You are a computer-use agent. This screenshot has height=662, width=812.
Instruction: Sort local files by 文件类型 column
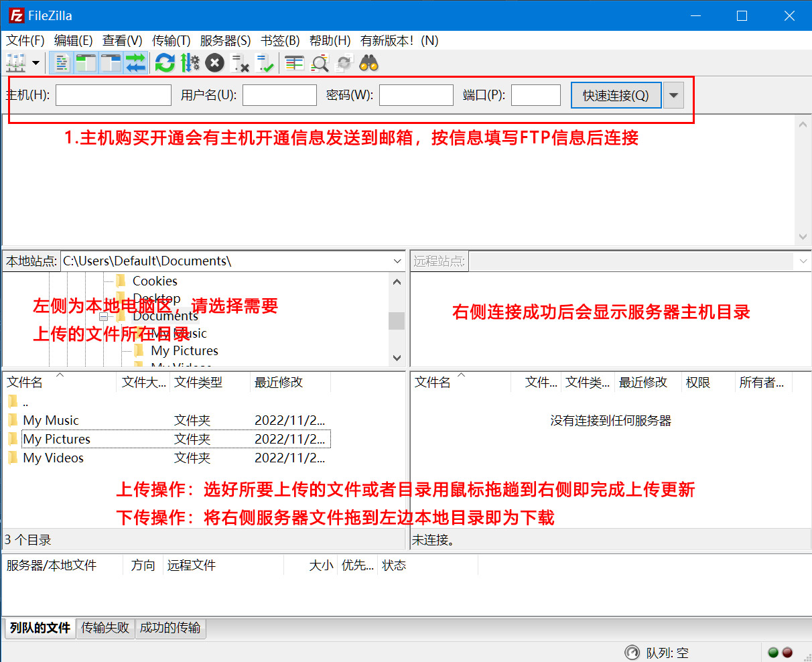click(210, 382)
